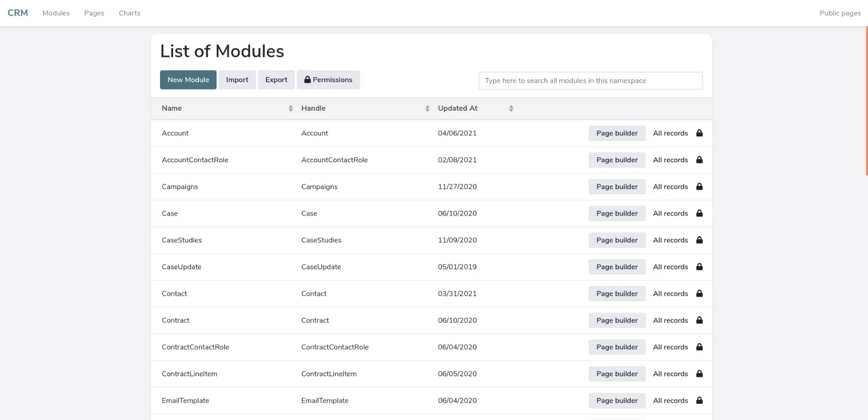
Task: Open lock permissions for Contact module
Action: (x=700, y=294)
